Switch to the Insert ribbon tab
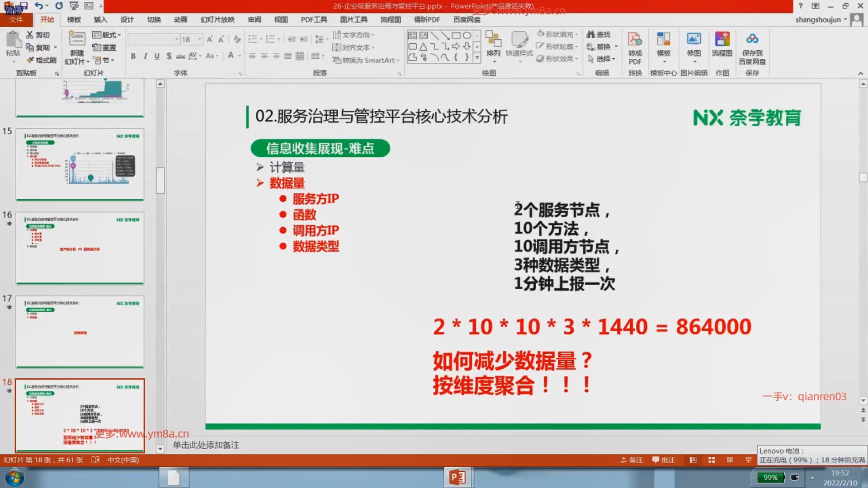Viewport: 868px width, 488px height. 100,19
